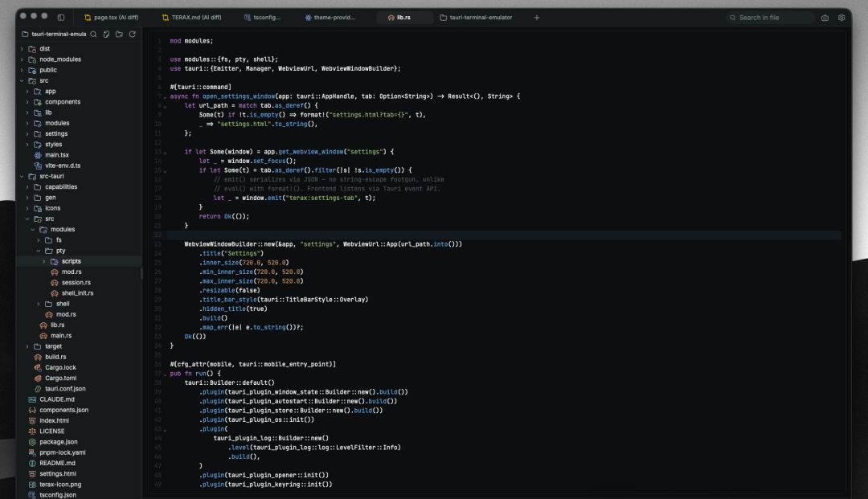Open session.rs in the file tree
Screen dimensions: 868x499
[76, 283]
